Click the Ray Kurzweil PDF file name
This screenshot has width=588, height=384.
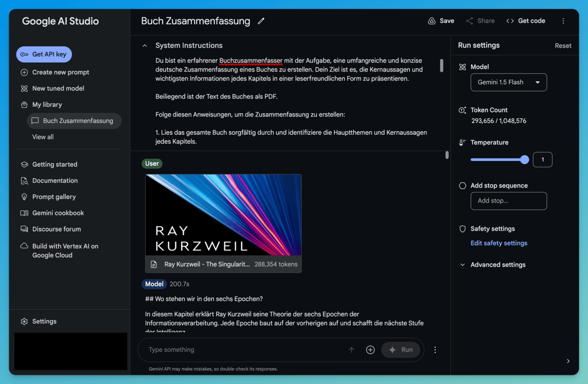pyautogui.click(x=207, y=264)
